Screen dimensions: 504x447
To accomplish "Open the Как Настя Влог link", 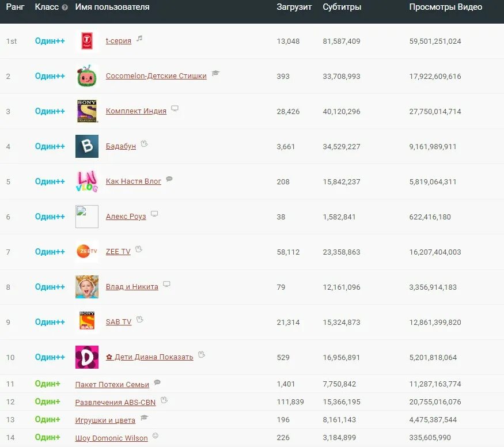I will [134, 181].
